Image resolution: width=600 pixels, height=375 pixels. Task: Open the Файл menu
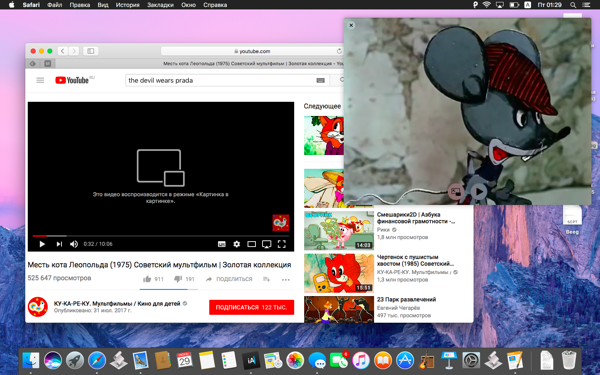pos(55,5)
